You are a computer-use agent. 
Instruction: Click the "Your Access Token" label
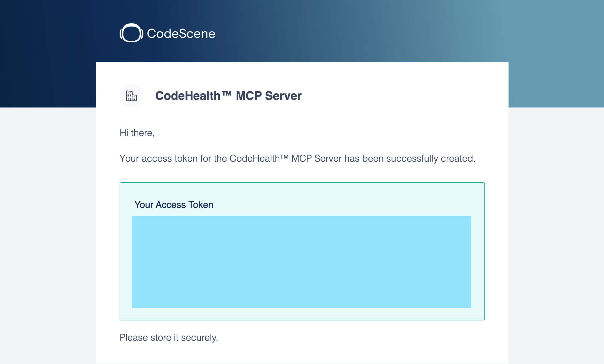coord(174,205)
